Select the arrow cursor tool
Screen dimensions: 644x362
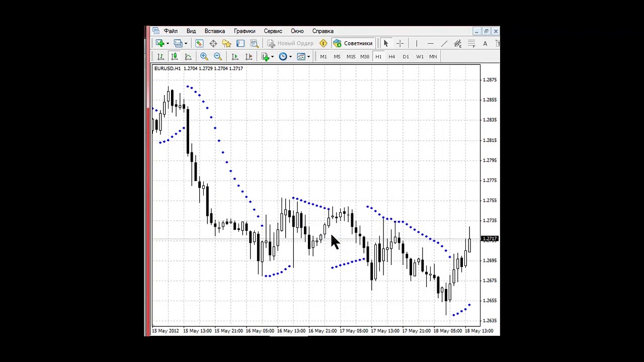386,44
